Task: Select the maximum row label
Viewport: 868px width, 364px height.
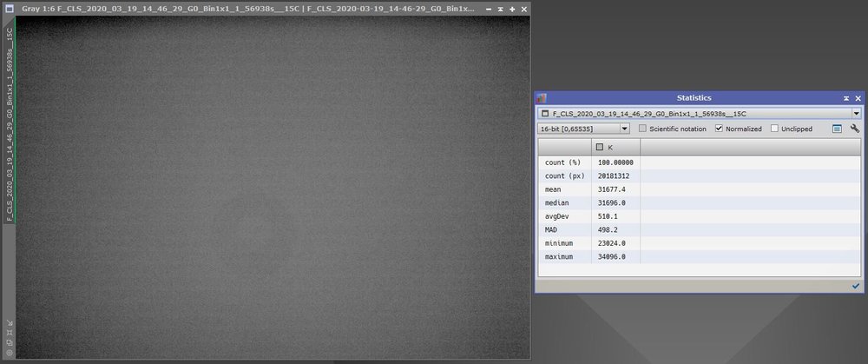Action: pyautogui.click(x=558, y=257)
